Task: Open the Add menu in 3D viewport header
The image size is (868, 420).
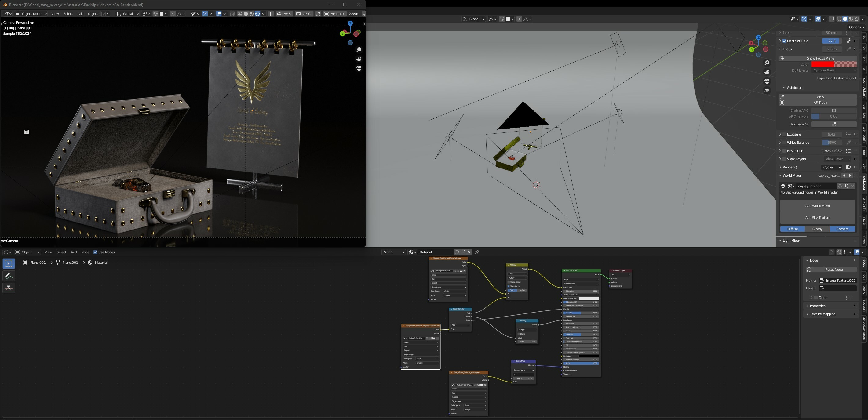Action: 80,14
